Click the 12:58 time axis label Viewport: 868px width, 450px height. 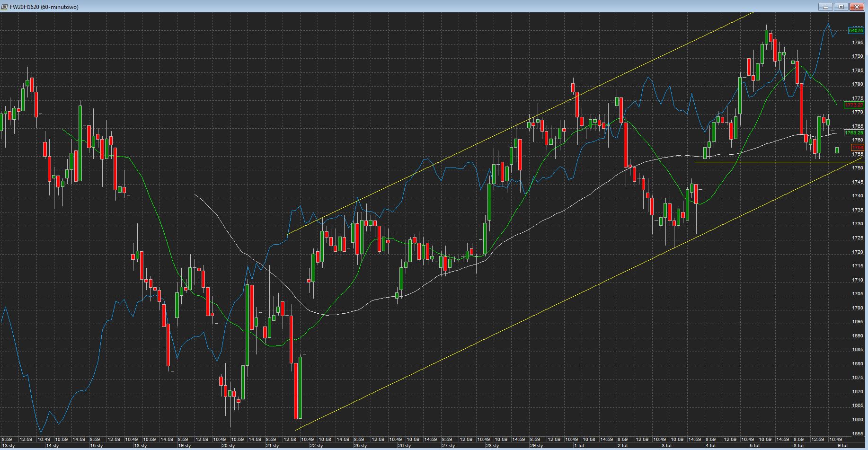[x=290, y=440]
